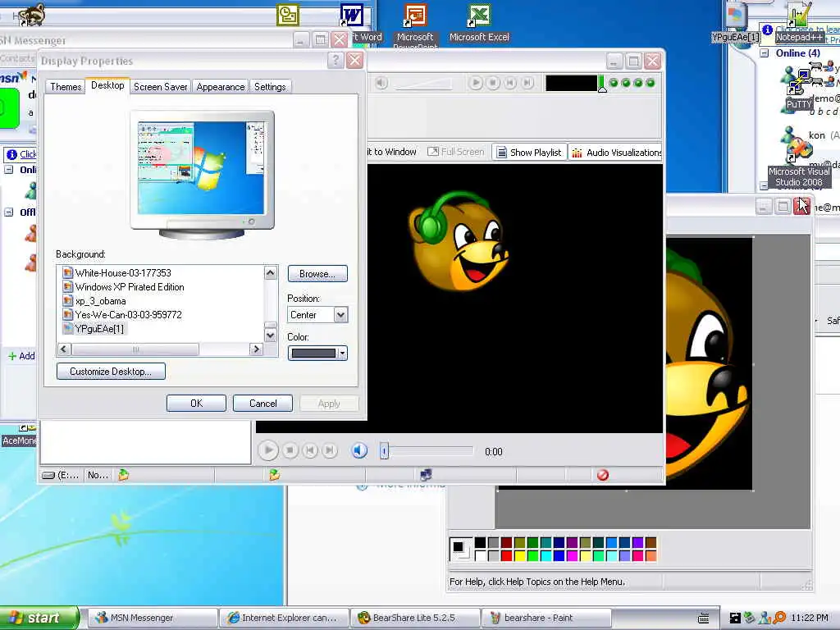Click bottom player previous track button
840x630 pixels.
click(x=309, y=450)
